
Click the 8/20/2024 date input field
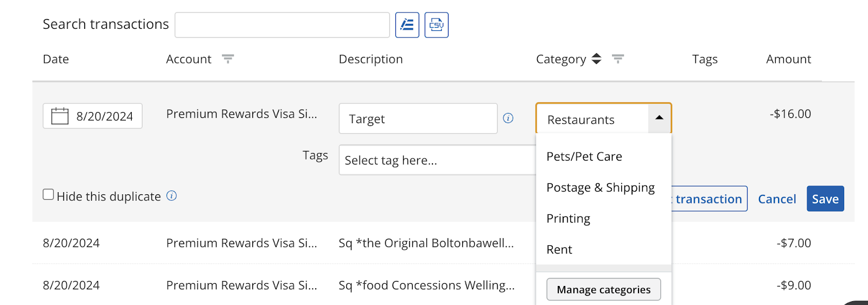(x=93, y=116)
